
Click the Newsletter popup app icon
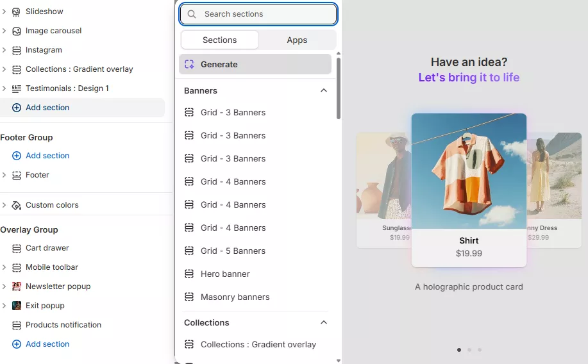point(17,286)
